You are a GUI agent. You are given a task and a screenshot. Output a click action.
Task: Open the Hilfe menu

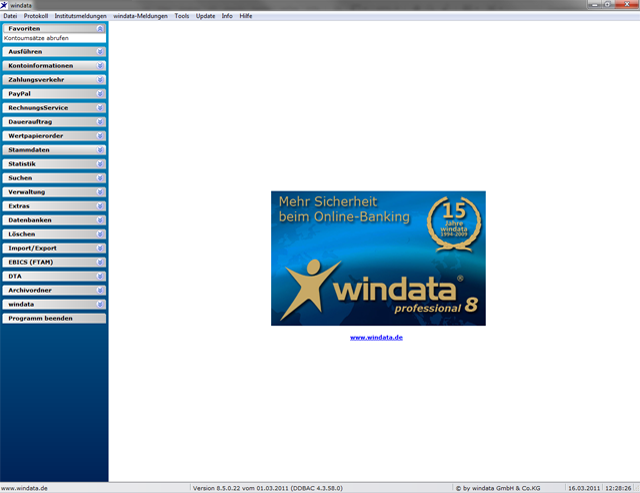point(246,16)
